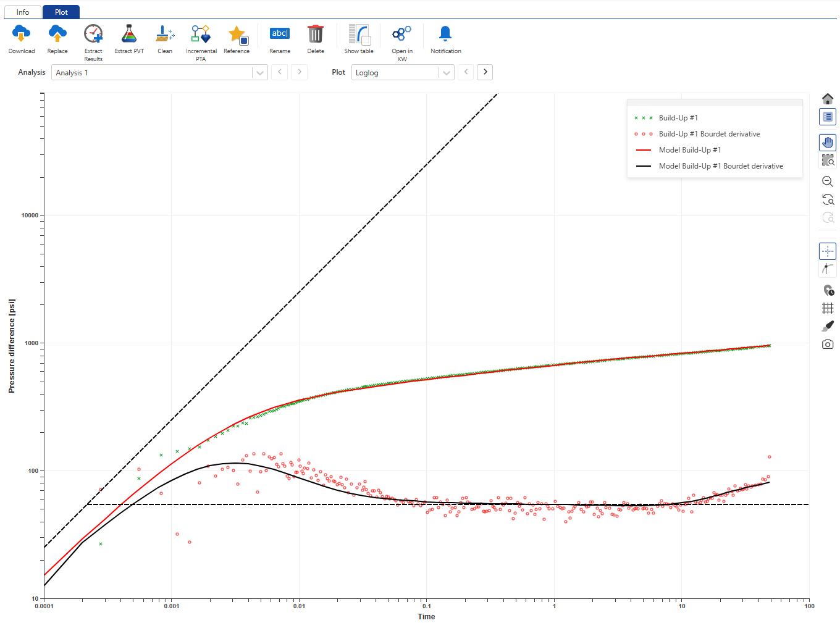Go to next plot with right chevron
This screenshot has width=840, height=623.
click(x=485, y=72)
